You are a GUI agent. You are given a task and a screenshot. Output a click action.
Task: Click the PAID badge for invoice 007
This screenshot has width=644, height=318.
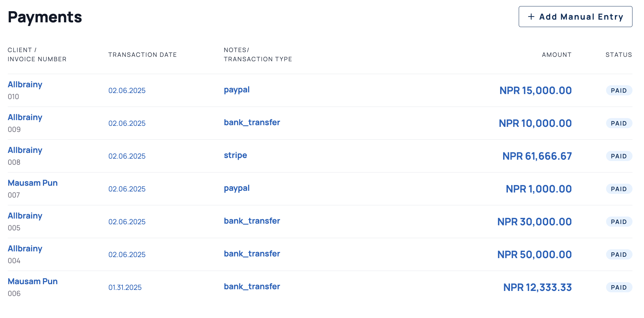pos(619,189)
